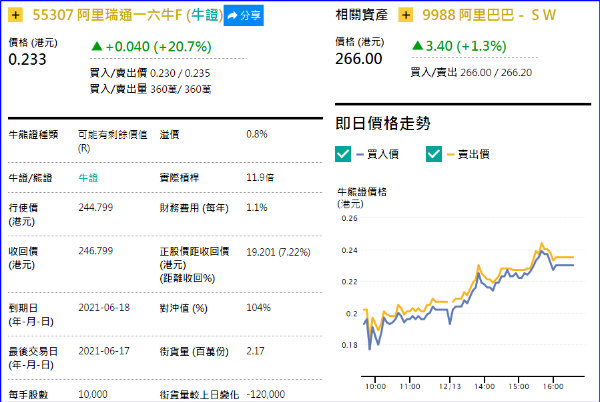Click the 16:00 label on chart time axis
600x402 pixels.
[x=553, y=387]
